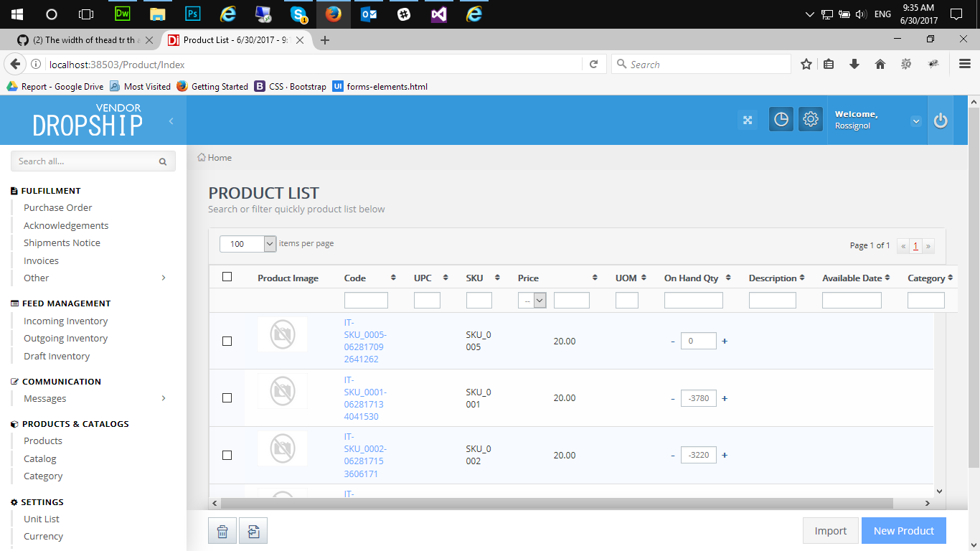Image resolution: width=980 pixels, height=551 pixels.
Task: Sort the table by Code column
Action: tap(393, 278)
